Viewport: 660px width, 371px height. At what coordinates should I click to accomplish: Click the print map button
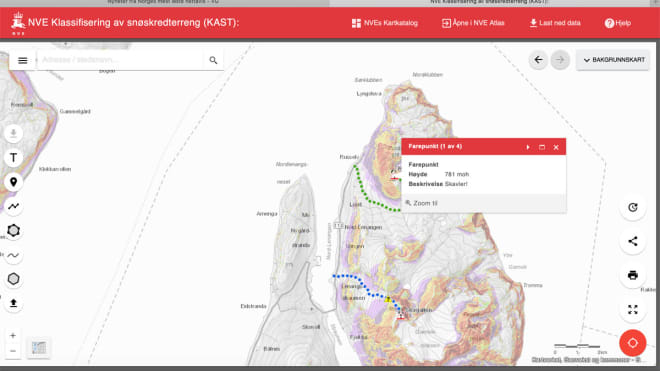tap(633, 275)
